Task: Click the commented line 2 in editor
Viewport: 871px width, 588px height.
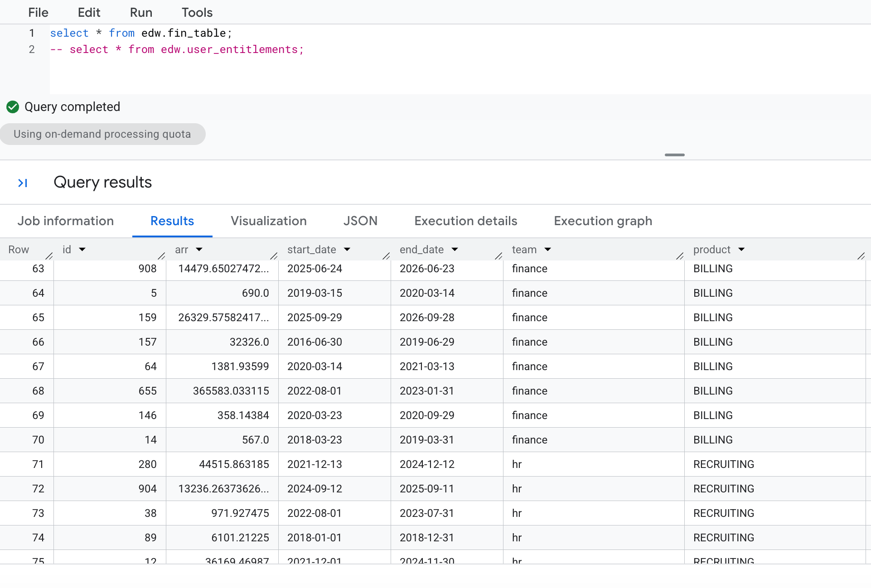Action: (x=177, y=49)
